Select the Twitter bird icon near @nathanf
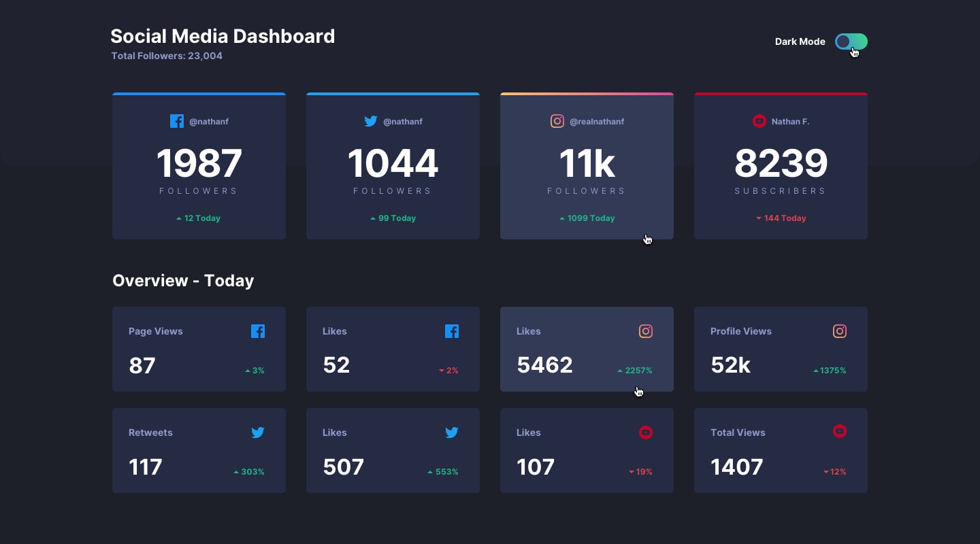The image size is (980, 544). click(371, 121)
